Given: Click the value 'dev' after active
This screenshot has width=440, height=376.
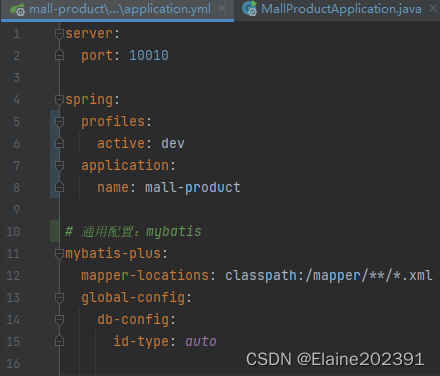Looking at the screenshot, I should [173, 143].
